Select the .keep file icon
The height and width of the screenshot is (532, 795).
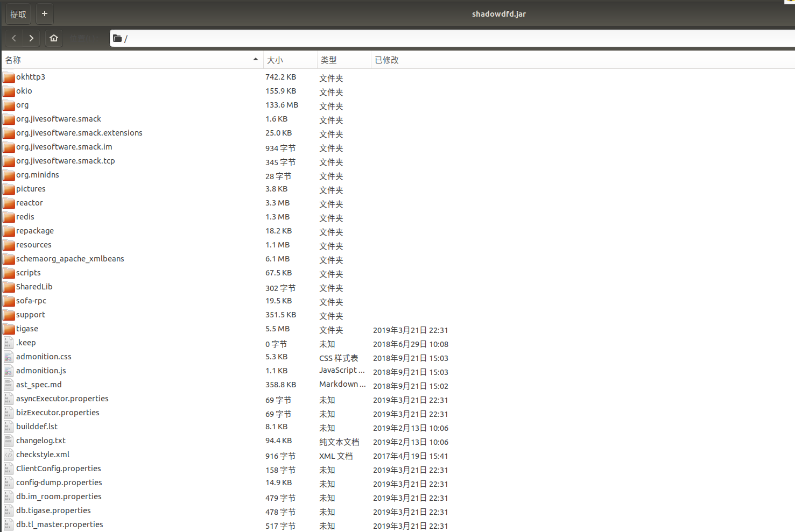8,343
